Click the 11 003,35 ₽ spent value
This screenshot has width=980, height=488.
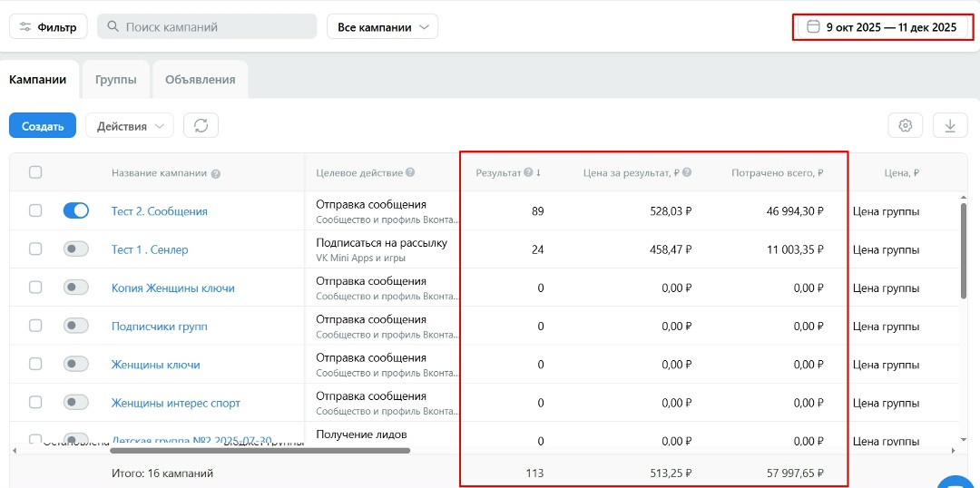point(794,249)
